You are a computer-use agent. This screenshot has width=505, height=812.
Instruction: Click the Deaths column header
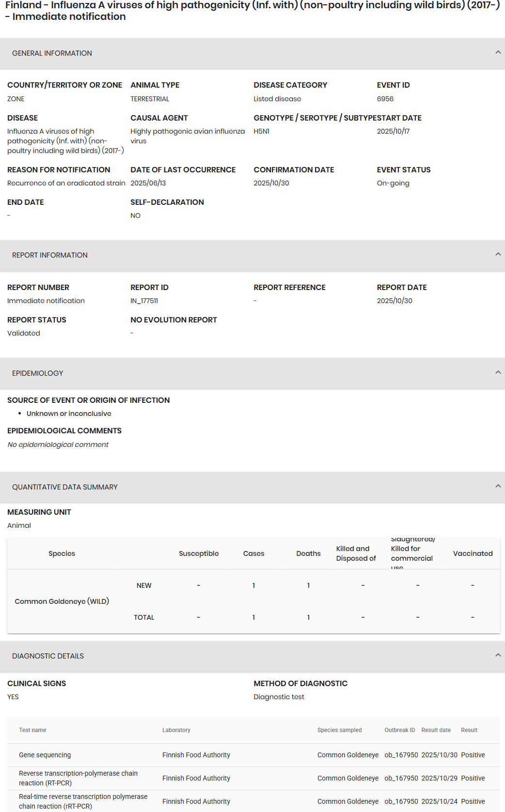click(308, 553)
